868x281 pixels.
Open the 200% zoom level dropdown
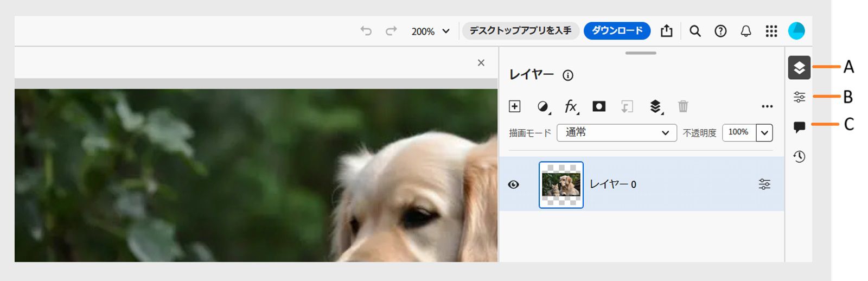click(430, 31)
